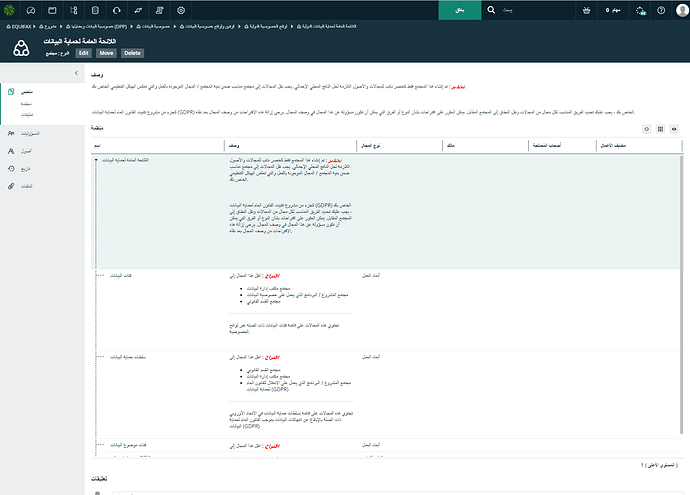Click the green Collibra logo icon

click(x=9, y=10)
